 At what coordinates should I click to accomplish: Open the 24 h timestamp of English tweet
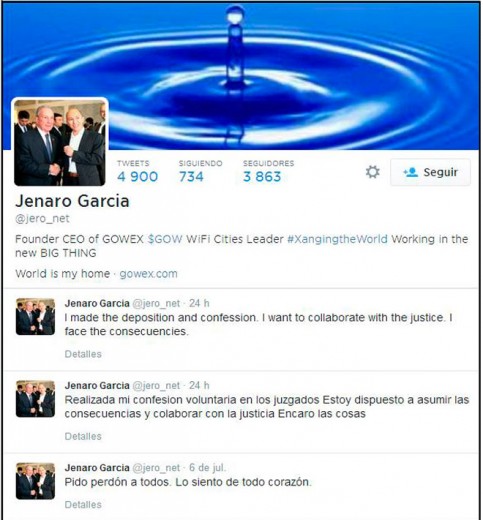coord(199,303)
